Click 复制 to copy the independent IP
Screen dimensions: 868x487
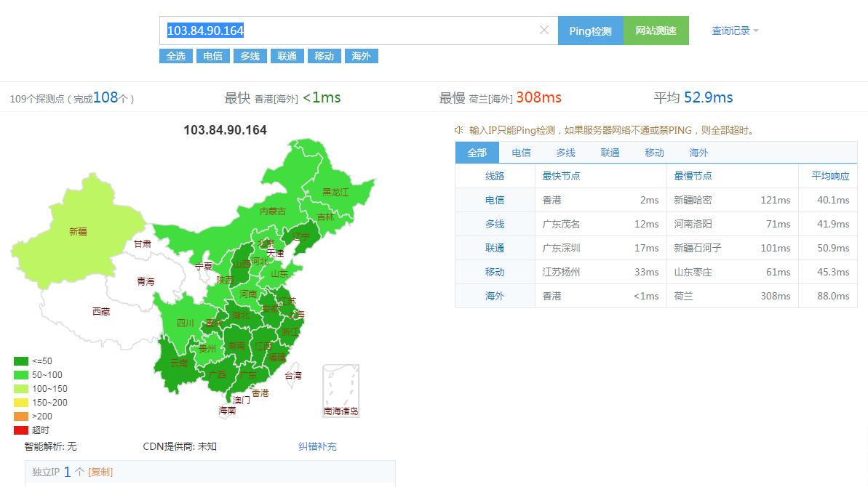click(101, 471)
